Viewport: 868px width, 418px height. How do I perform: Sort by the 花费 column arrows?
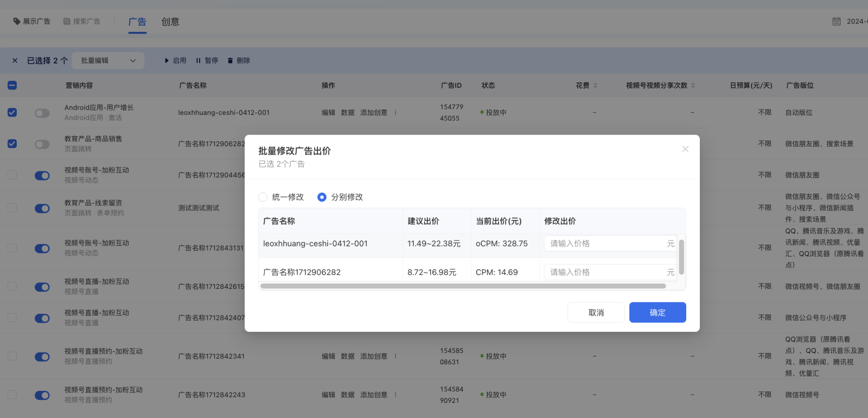click(595, 86)
